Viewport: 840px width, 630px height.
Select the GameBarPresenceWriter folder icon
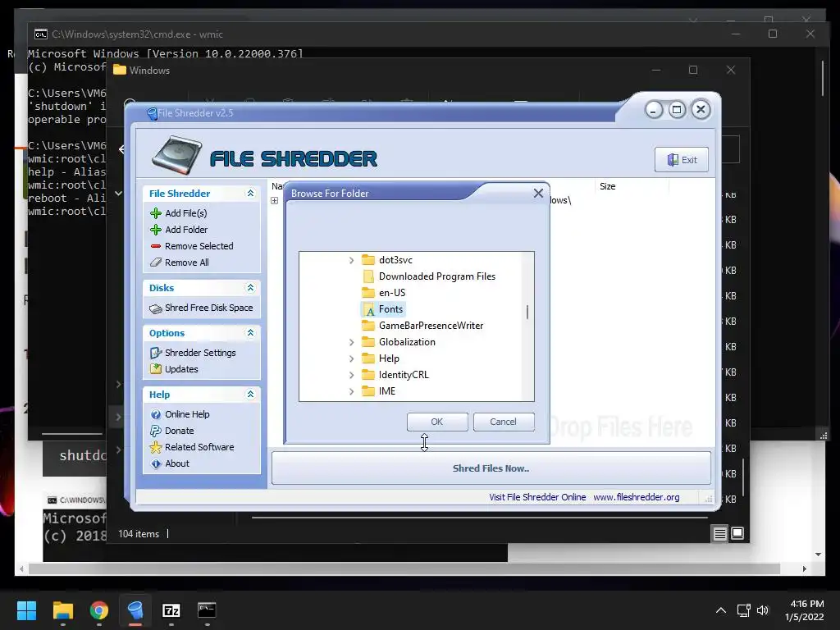[368, 326]
